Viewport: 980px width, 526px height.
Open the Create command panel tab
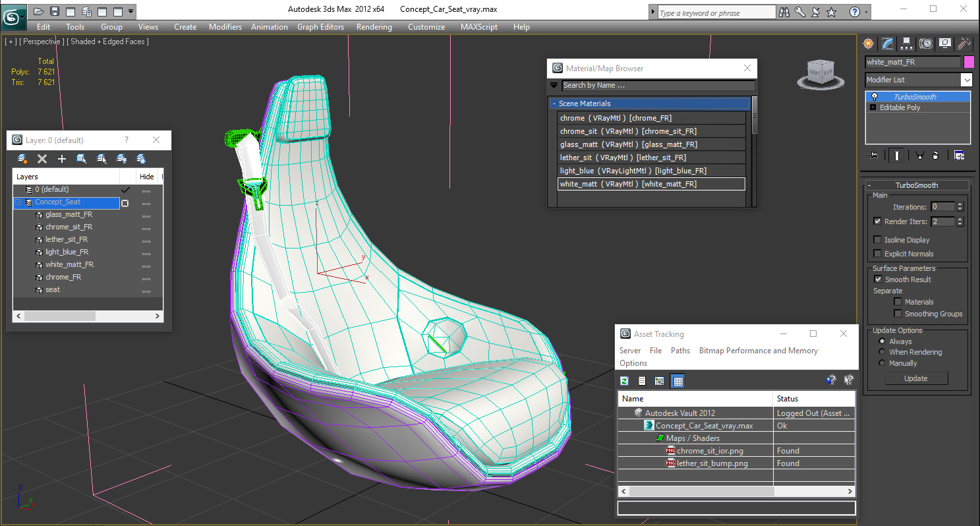(x=869, y=44)
